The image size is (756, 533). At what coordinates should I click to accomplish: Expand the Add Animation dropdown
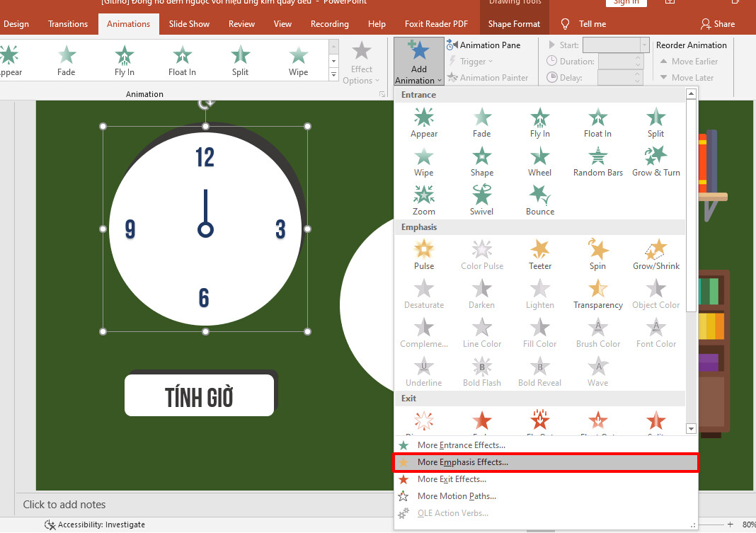418,62
